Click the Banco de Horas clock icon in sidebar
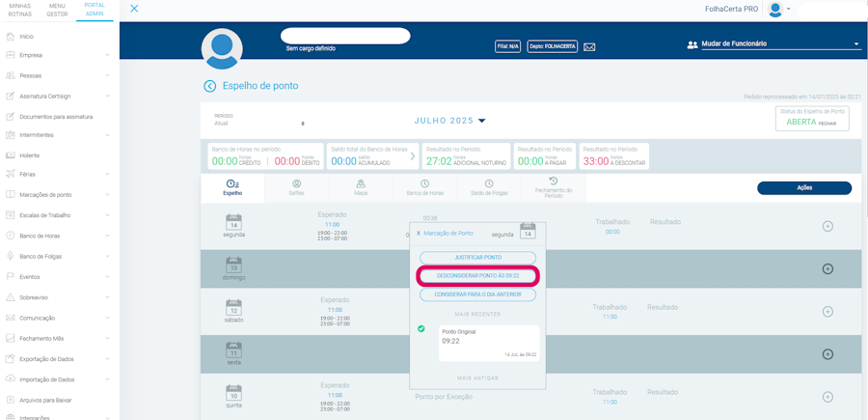This screenshot has height=420, width=868. (10, 236)
